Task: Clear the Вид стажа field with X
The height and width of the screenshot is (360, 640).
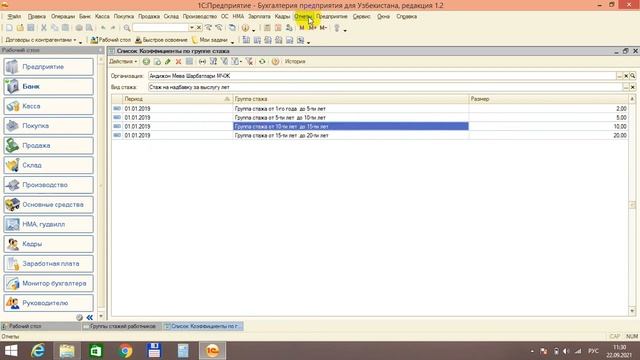Action: coord(633,87)
